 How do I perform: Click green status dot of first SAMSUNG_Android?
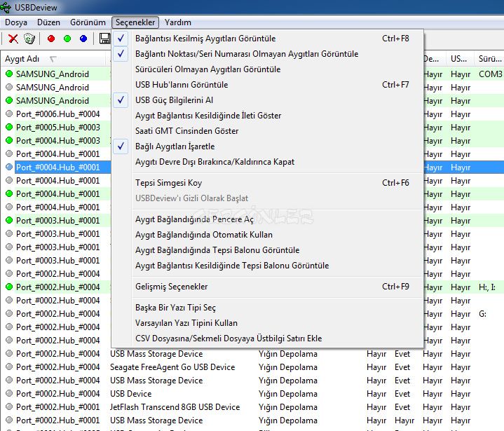click(x=9, y=74)
